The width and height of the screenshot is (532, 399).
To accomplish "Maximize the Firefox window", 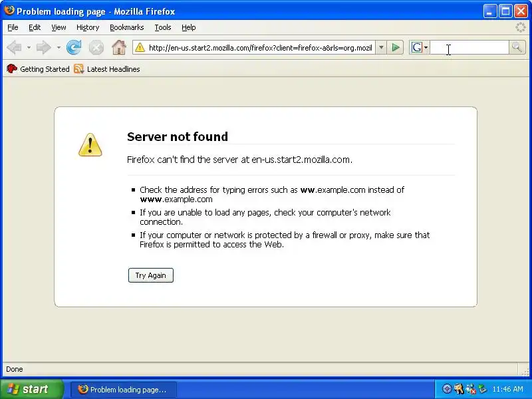I will (505, 11).
